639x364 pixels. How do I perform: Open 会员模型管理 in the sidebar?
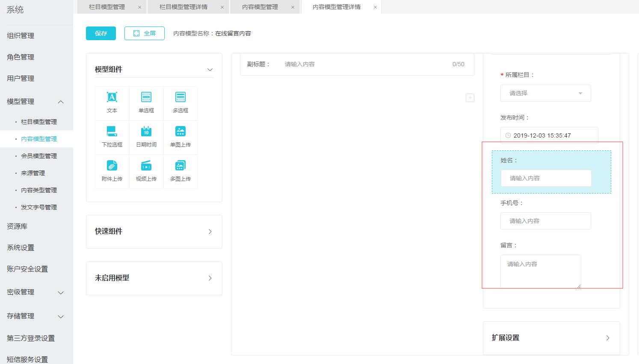click(x=39, y=156)
